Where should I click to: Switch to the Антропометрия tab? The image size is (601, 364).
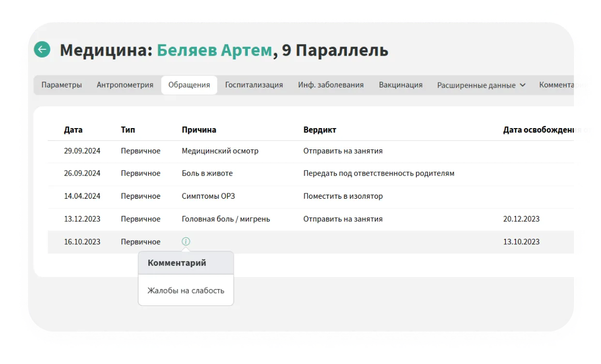(125, 85)
